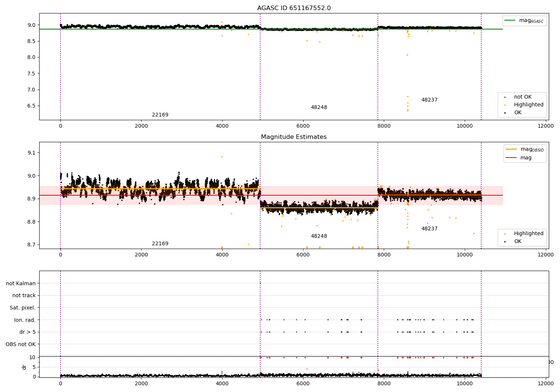Screen dimensions: 560x392
Task: Select the mag AGASC legend entry in top plot
Action: pyautogui.click(x=524, y=21)
